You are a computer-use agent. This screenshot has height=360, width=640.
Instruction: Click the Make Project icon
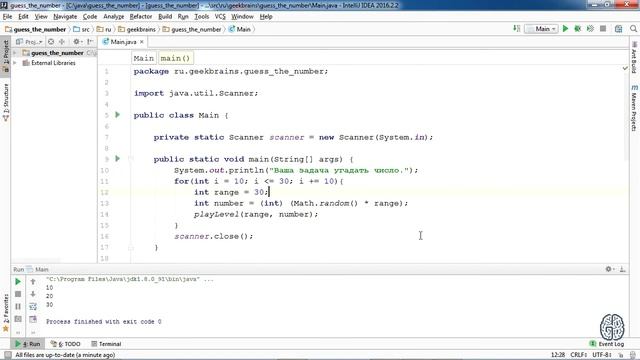coord(517,29)
